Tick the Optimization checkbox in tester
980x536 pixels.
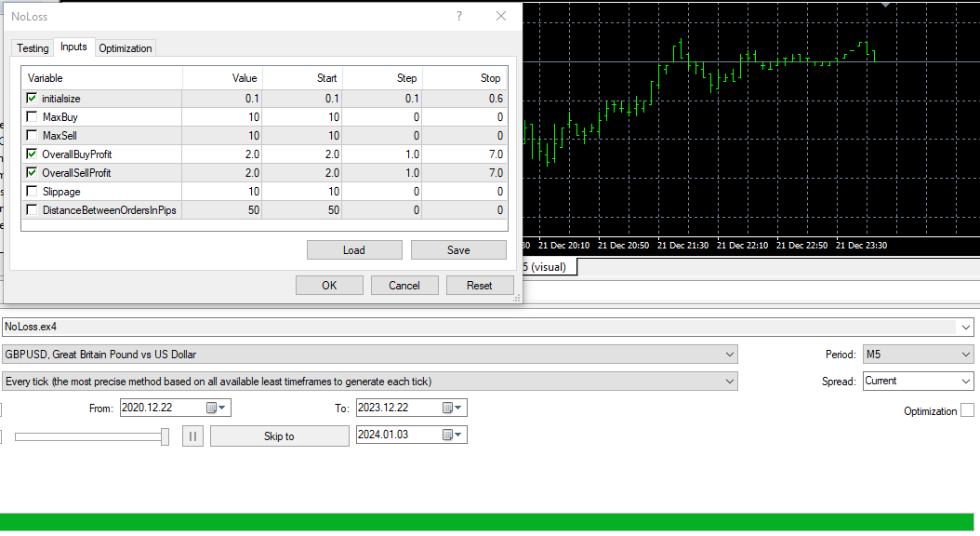968,410
